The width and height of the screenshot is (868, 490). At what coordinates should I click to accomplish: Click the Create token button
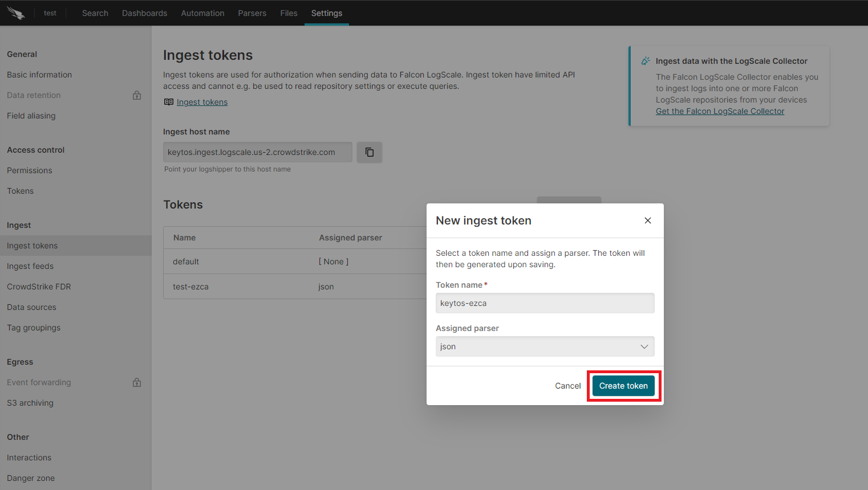coord(623,386)
